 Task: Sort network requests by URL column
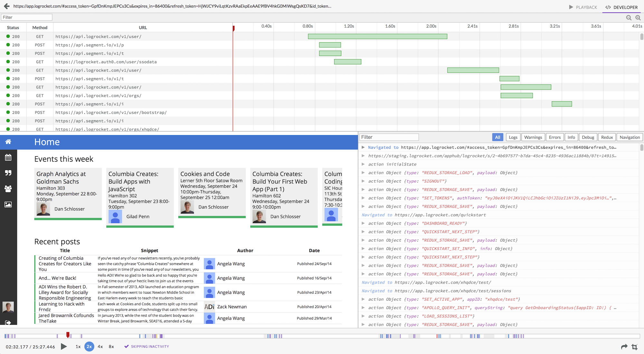click(x=143, y=27)
